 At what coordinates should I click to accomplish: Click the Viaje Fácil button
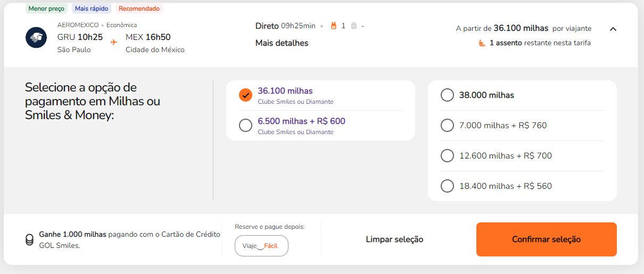coord(261,246)
